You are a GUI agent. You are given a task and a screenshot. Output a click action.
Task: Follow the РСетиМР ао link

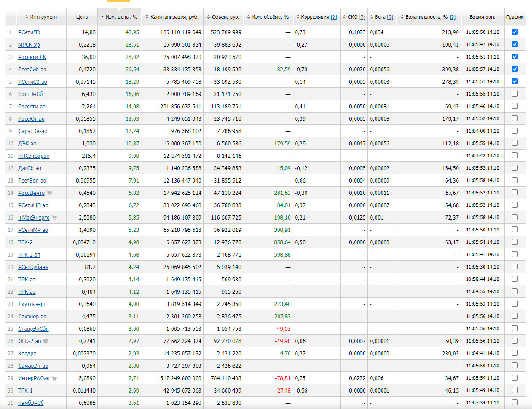tap(33, 230)
